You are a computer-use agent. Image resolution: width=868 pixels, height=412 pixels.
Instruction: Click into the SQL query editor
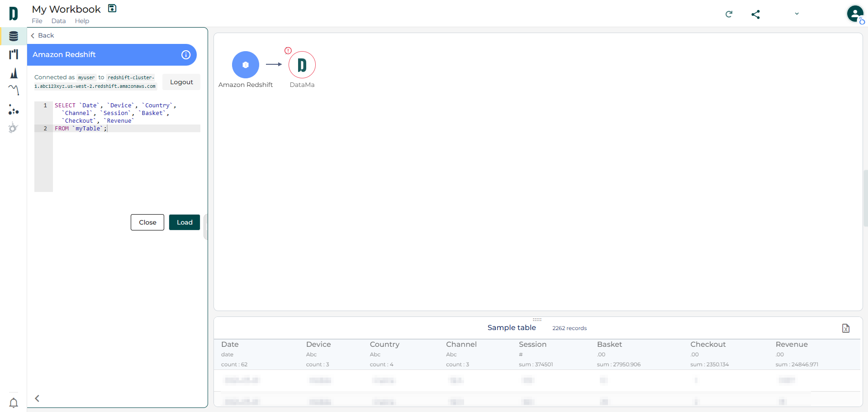pos(117,147)
